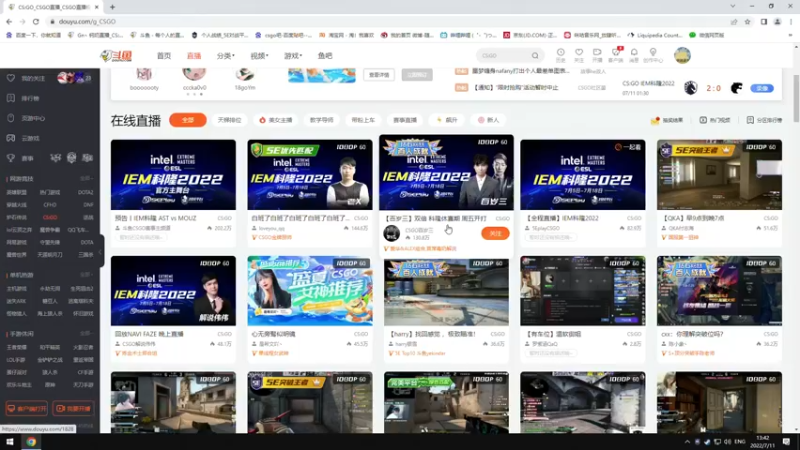Click the 客户端打开 button in sidebar

click(27, 409)
